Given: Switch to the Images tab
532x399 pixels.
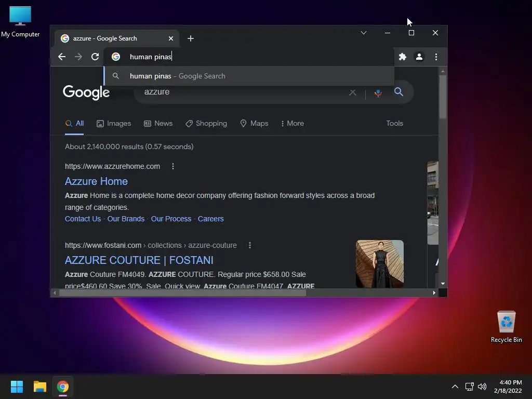Looking at the screenshot, I should (114, 124).
